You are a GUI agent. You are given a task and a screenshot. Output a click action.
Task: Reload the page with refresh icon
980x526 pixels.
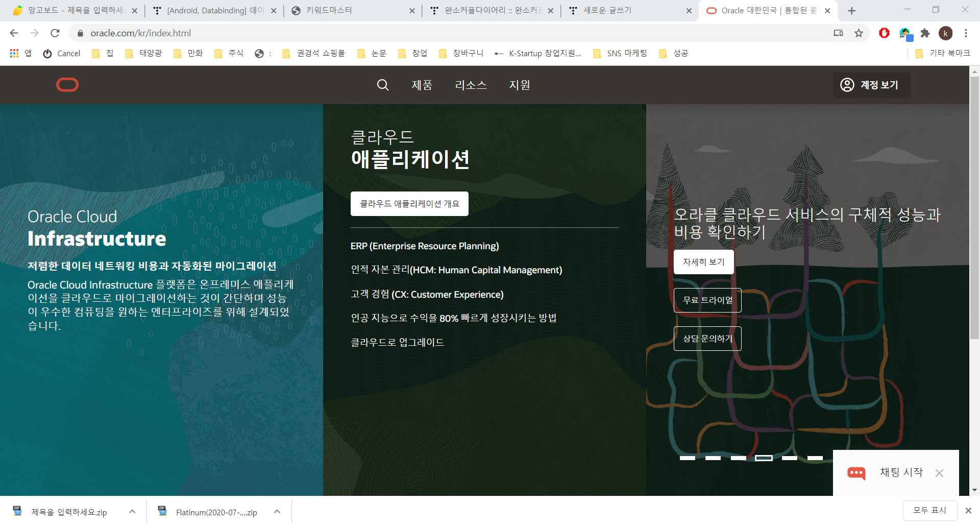(x=55, y=33)
